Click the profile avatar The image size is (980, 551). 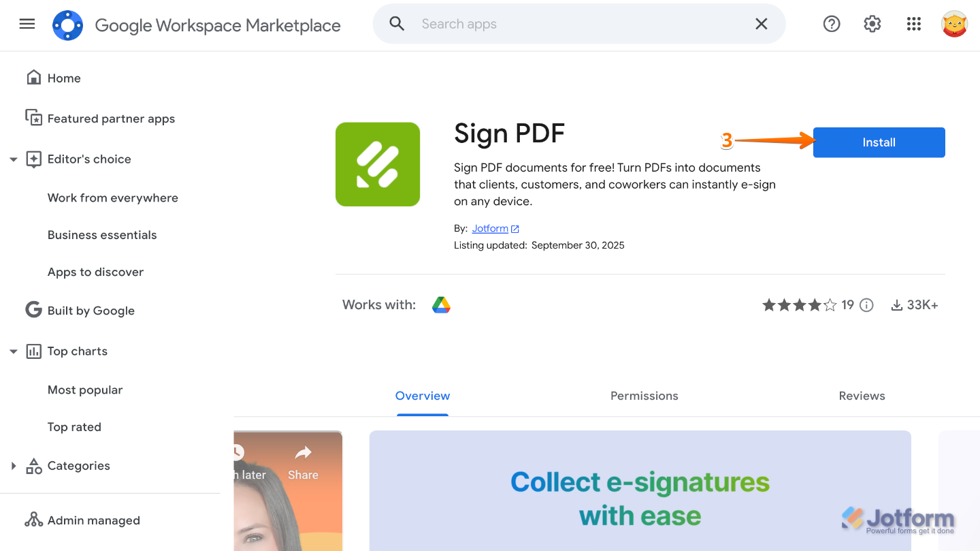954,23
